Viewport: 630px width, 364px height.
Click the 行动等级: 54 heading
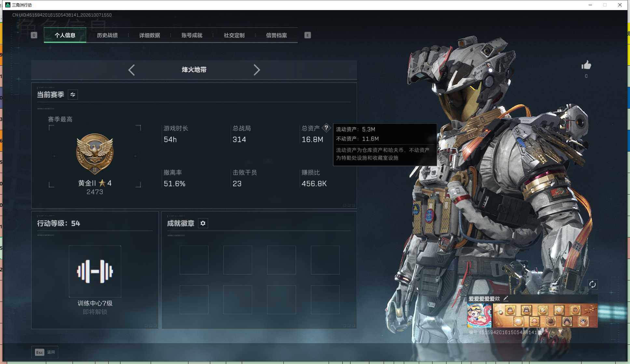click(x=59, y=223)
